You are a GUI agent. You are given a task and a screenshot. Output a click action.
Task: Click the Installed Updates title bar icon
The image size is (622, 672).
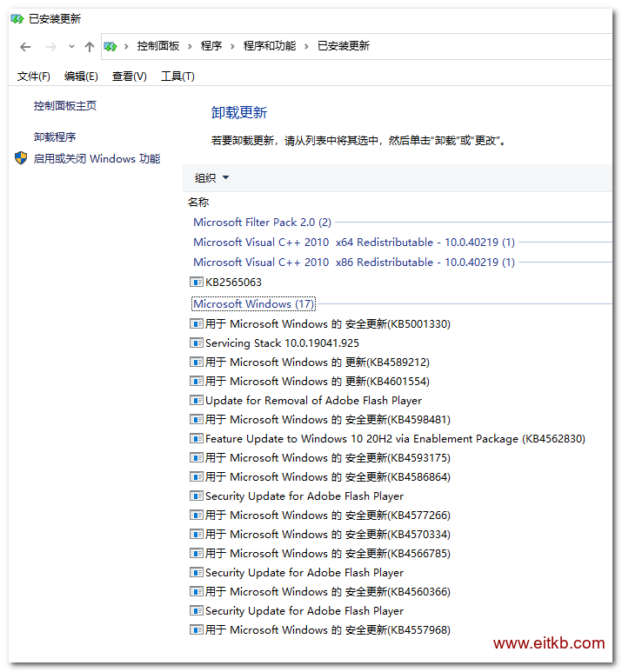click(17, 19)
